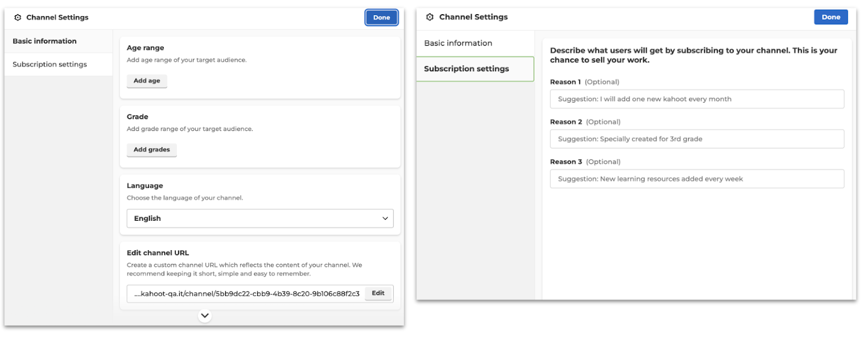Click the channel URL text field
Image resolution: width=868 pixels, height=337 pixels.
[x=246, y=294]
